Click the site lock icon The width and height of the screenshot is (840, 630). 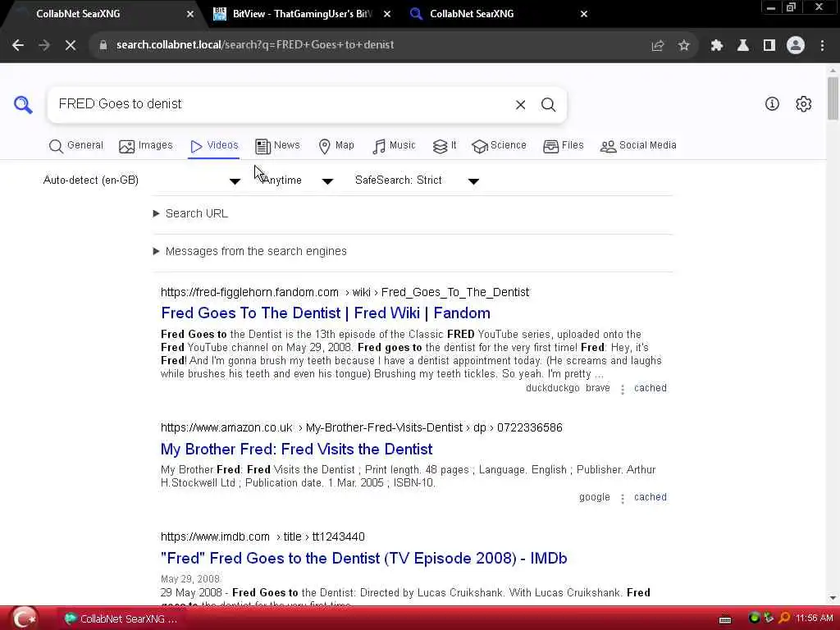[103, 45]
